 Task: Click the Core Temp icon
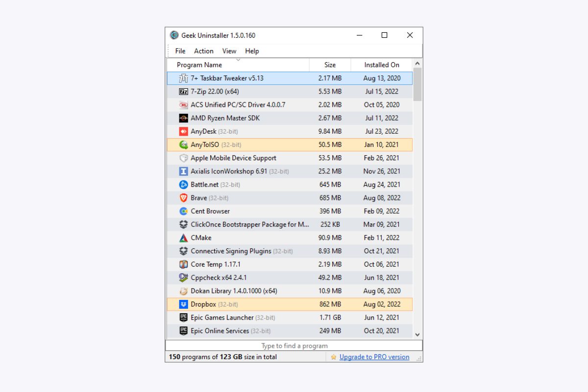(x=184, y=264)
